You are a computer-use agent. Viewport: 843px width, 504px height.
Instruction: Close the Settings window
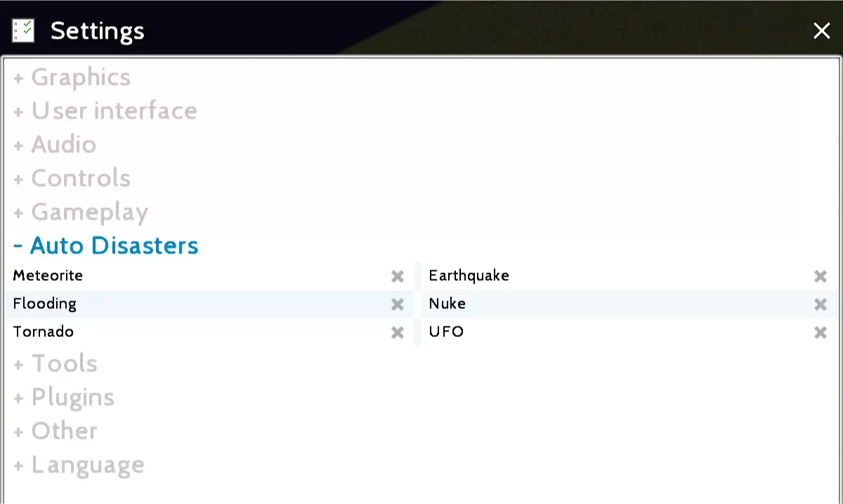coord(821,31)
